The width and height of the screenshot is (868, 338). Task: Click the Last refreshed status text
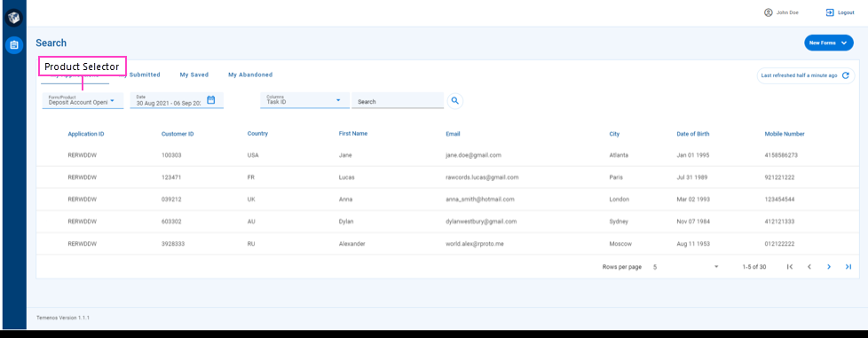pos(799,75)
